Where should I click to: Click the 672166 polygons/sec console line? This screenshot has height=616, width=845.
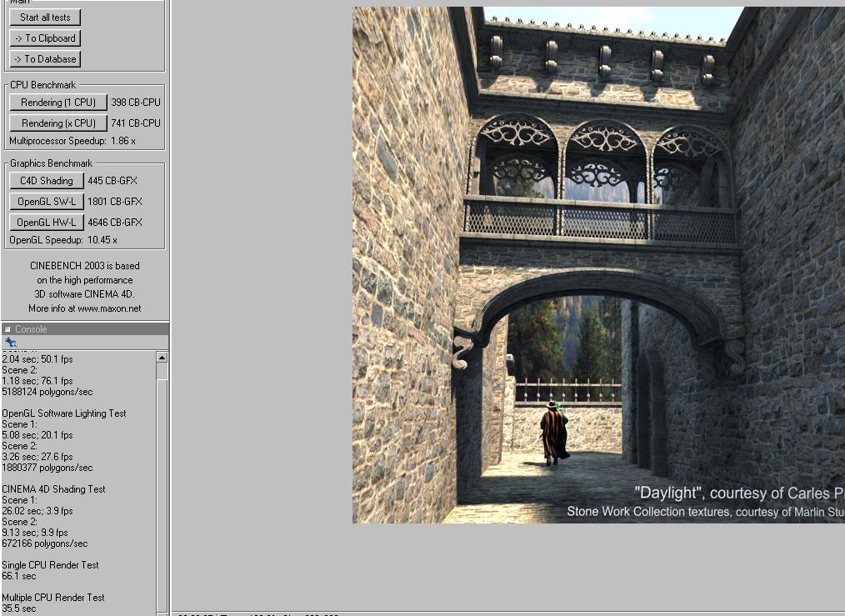45,543
